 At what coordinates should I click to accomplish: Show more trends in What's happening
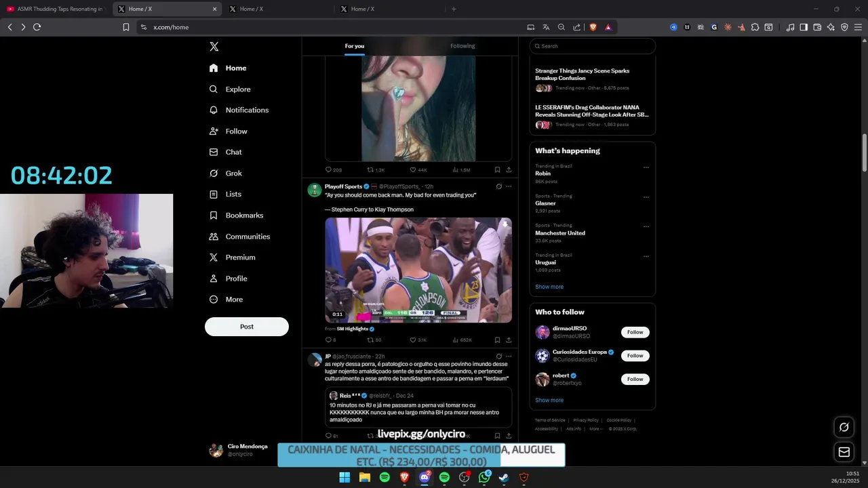pos(549,287)
